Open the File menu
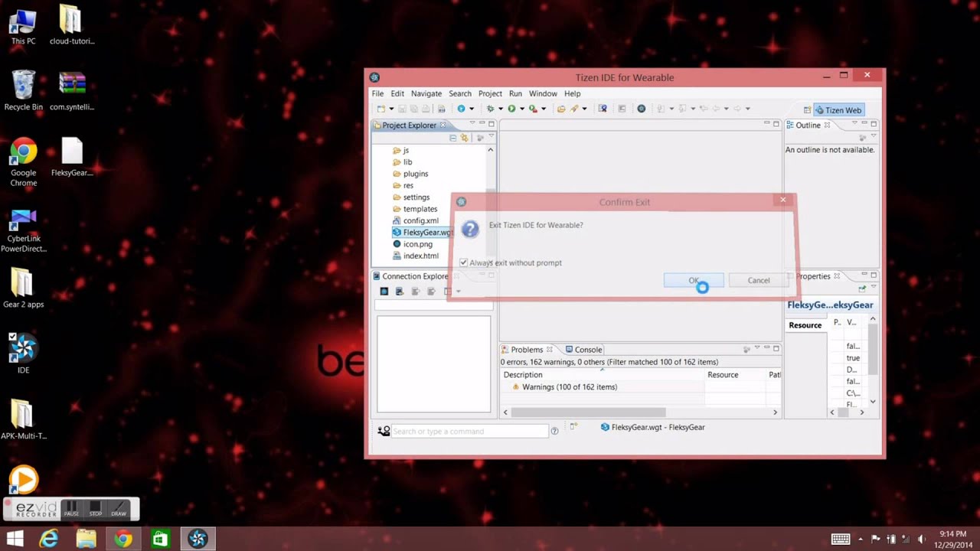The width and height of the screenshot is (980, 551). coord(377,93)
